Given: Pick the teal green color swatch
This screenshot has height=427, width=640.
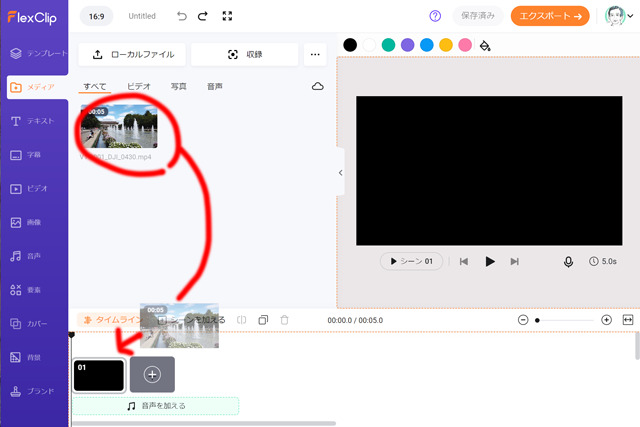Looking at the screenshot, I should click(x=388, y=45).
